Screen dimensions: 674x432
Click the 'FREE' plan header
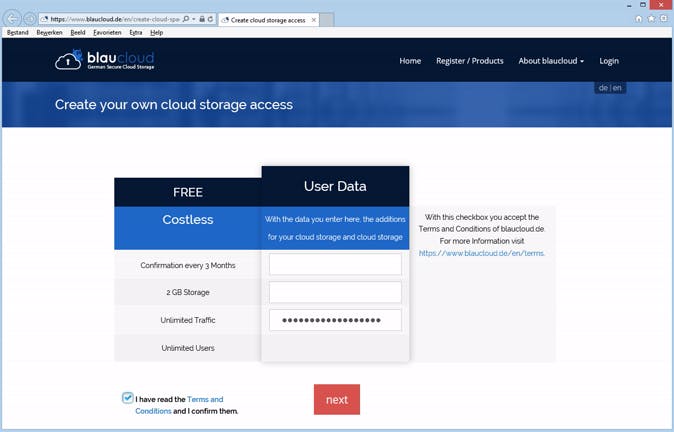pyautogui.click(x=188, y=192)
